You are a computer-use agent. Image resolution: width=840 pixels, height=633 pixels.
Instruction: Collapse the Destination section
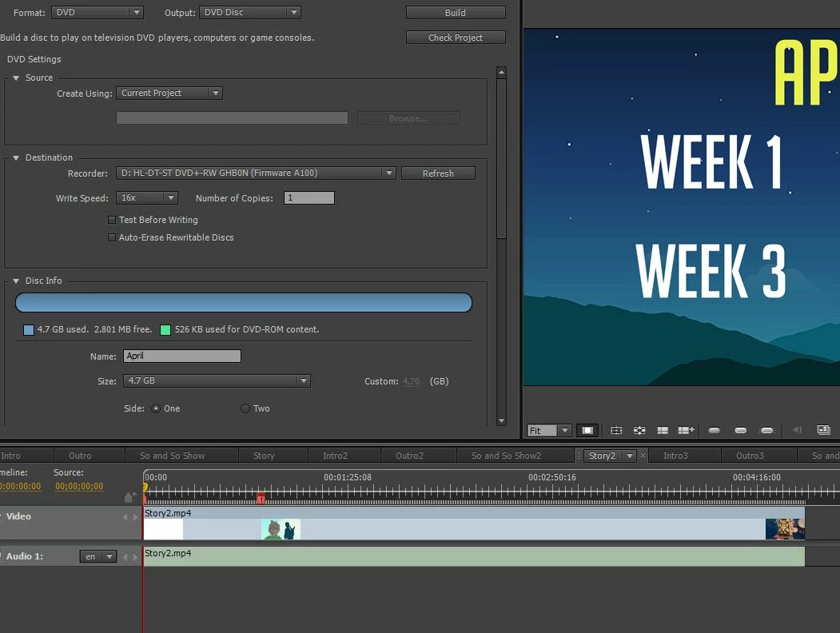16,158
